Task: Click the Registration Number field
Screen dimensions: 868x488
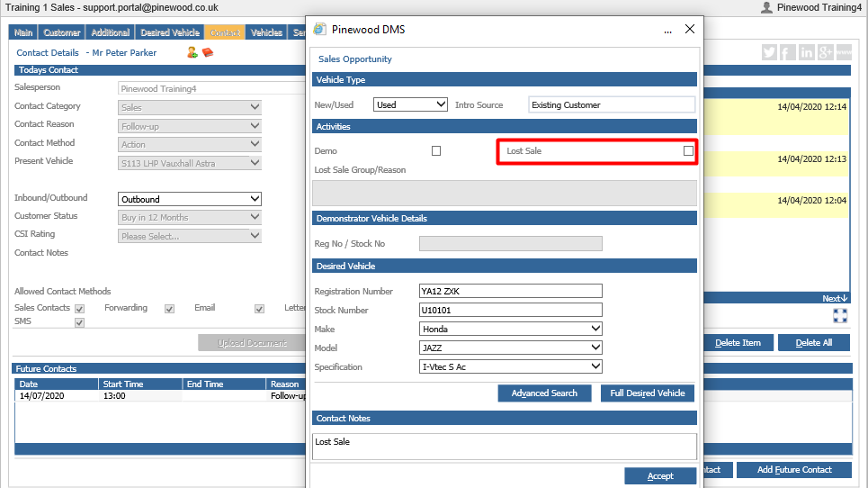Action: click(510, 291)
